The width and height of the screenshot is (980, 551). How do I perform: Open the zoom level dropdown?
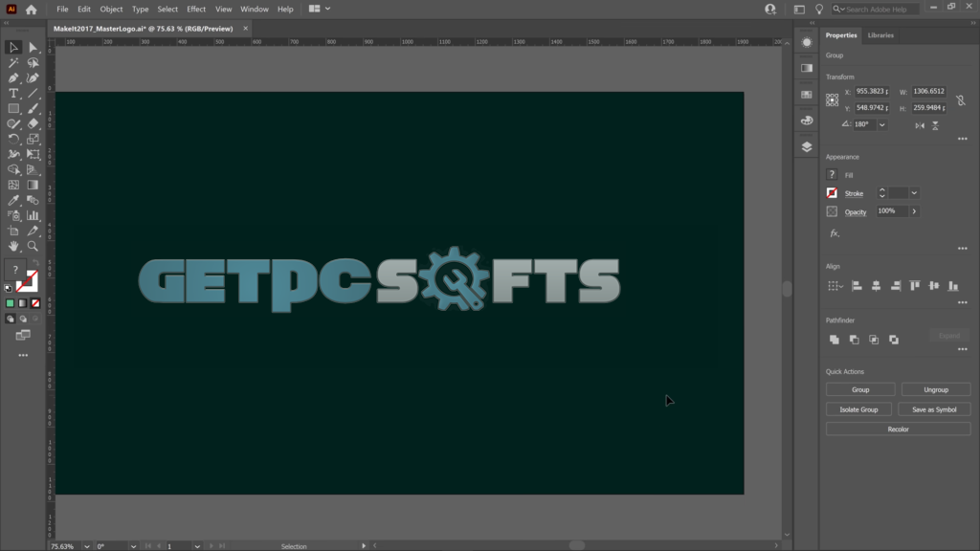tap(87, 546)
